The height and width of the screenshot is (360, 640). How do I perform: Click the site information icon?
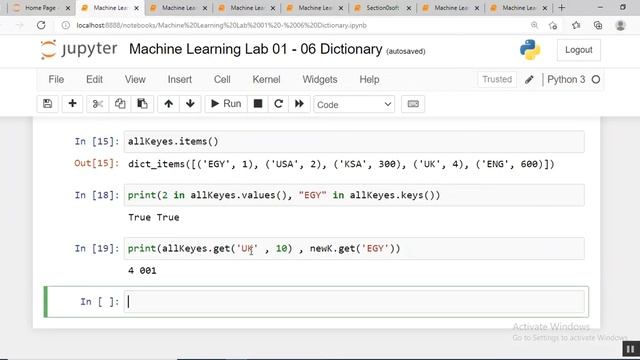click(65, 25)
